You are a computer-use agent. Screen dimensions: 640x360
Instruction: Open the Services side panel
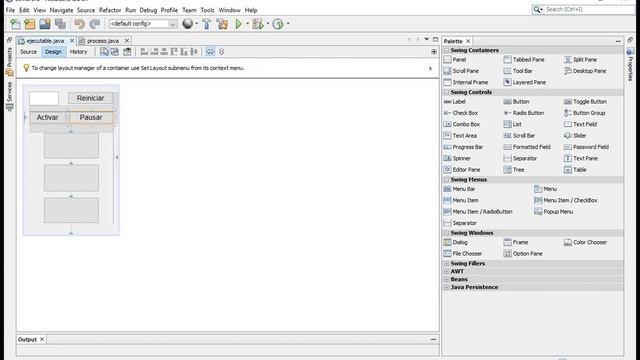pos(10,96)
